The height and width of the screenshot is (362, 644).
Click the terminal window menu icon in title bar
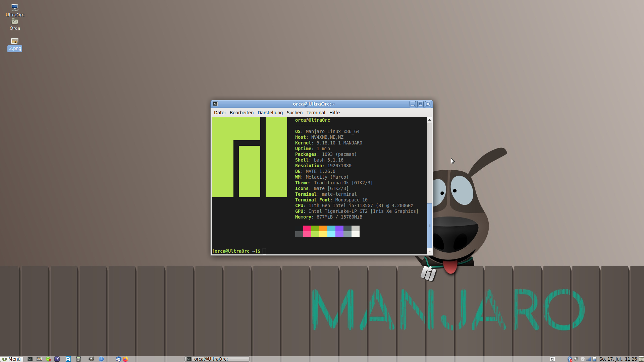215,104
